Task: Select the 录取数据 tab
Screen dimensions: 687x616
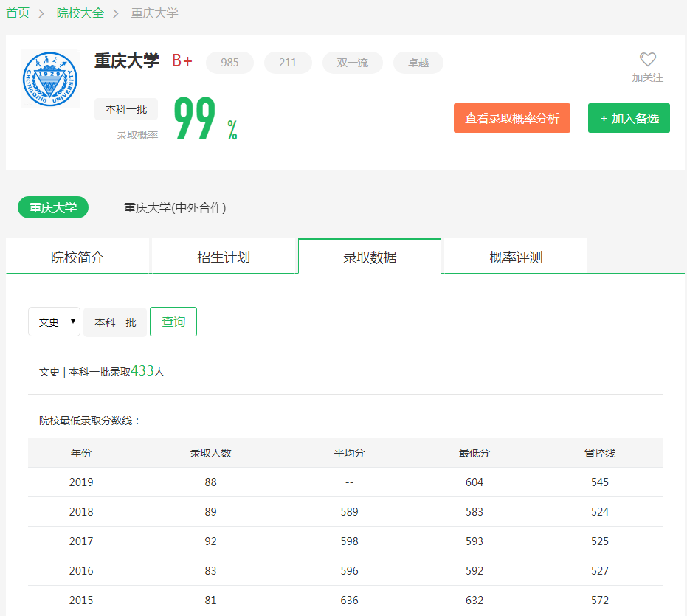Action: point(370,257)
